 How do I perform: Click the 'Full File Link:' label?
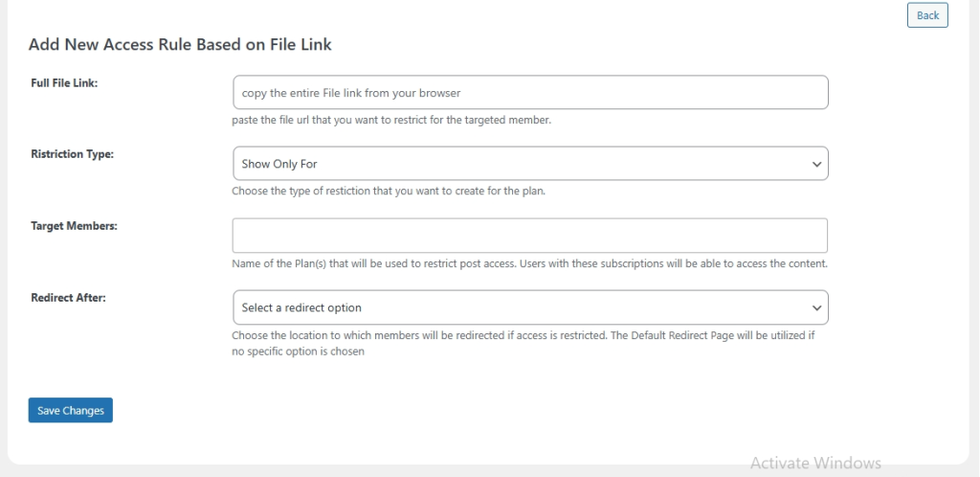pos(65,83)
